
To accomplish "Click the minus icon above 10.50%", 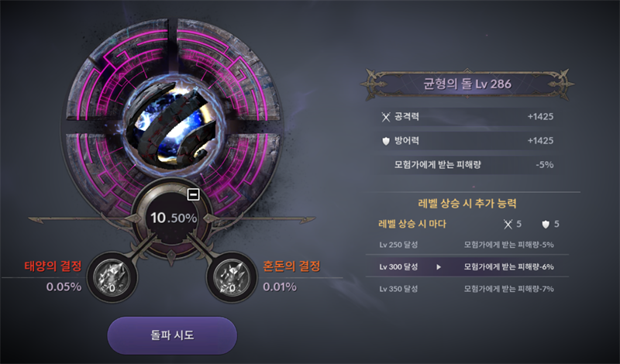I will (193, 194).
